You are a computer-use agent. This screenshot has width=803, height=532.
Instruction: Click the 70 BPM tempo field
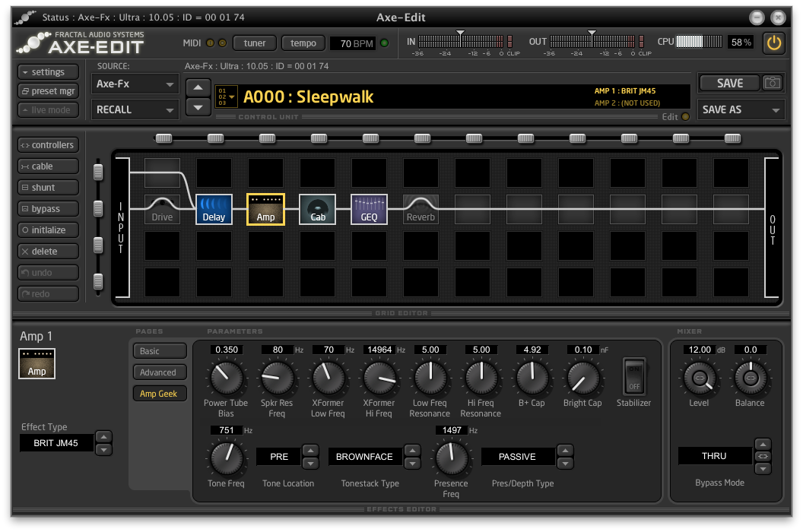[353, 43]
